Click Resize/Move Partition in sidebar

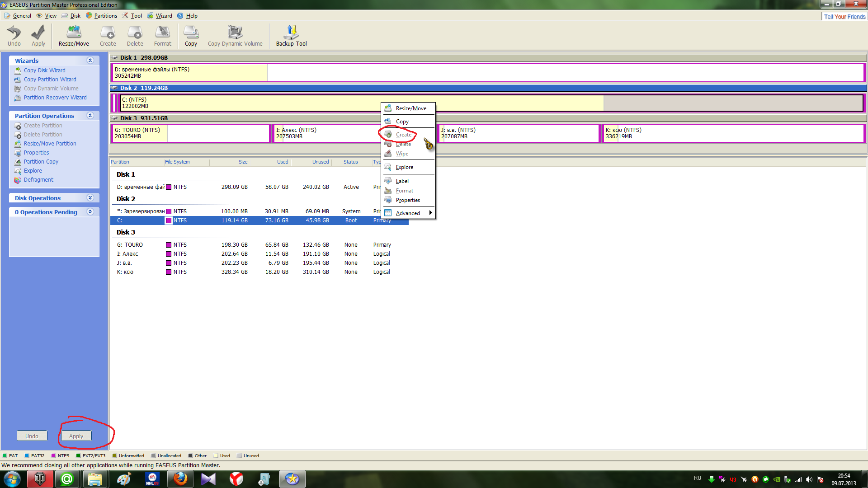pos(50,144)
